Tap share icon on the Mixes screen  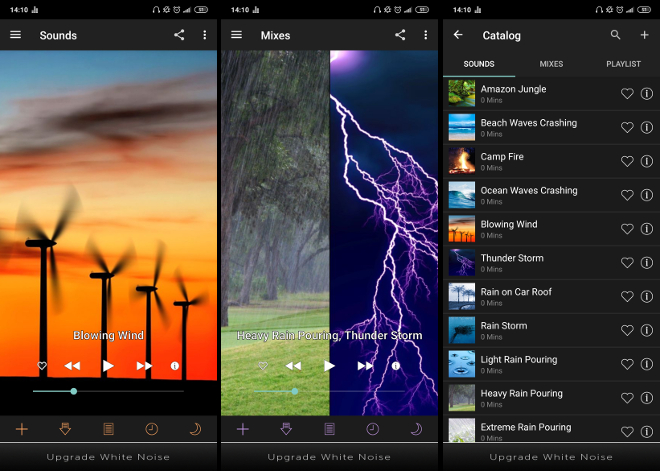(400, 35)
